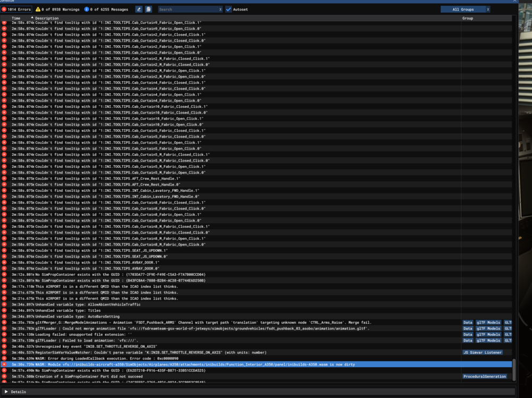532x398 pixels.
Task: Disable the Autoset checkbox
Action: 228,9
